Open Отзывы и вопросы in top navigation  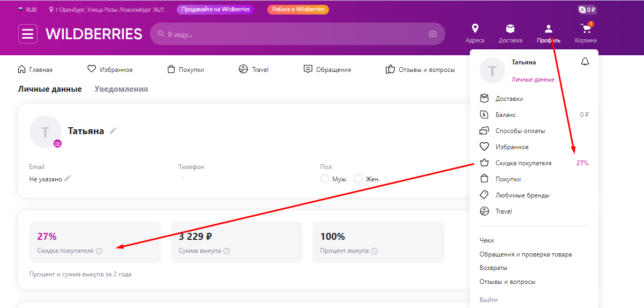[x=420, y=69]
